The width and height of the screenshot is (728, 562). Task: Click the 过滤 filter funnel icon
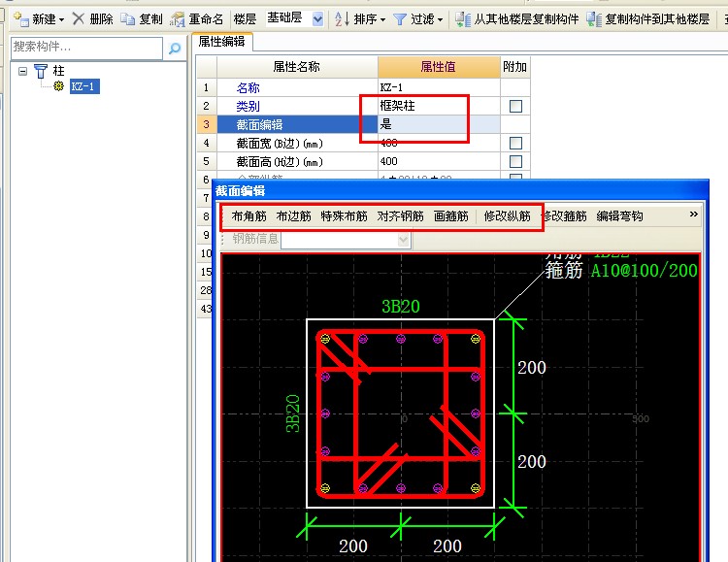399,19
